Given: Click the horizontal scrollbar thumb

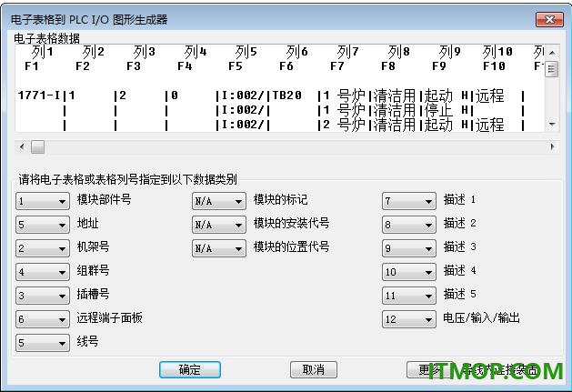Looking at the screenshot, I should click(37, 146).
